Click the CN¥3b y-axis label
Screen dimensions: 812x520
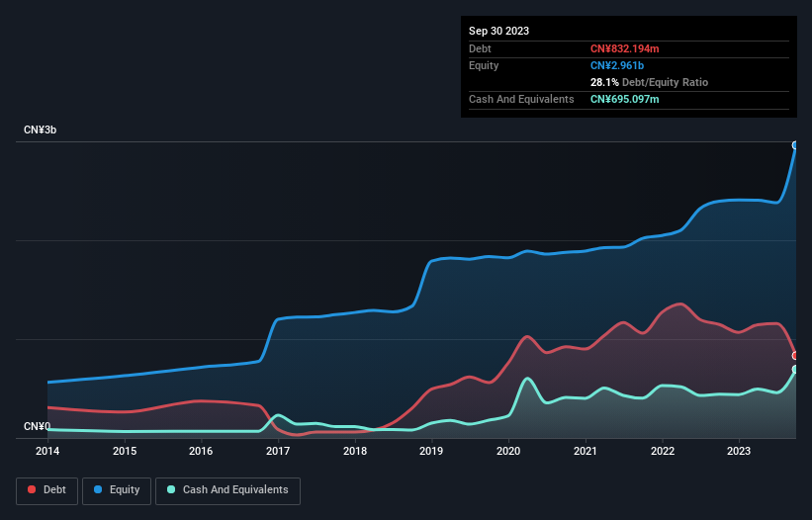point(40,130)
